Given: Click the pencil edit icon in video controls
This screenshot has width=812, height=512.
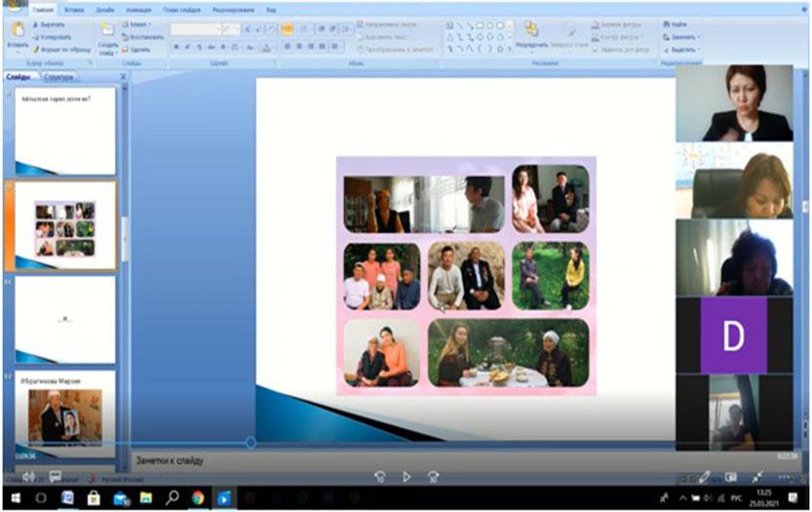Looking at the screenshot, I should (704, 477).
